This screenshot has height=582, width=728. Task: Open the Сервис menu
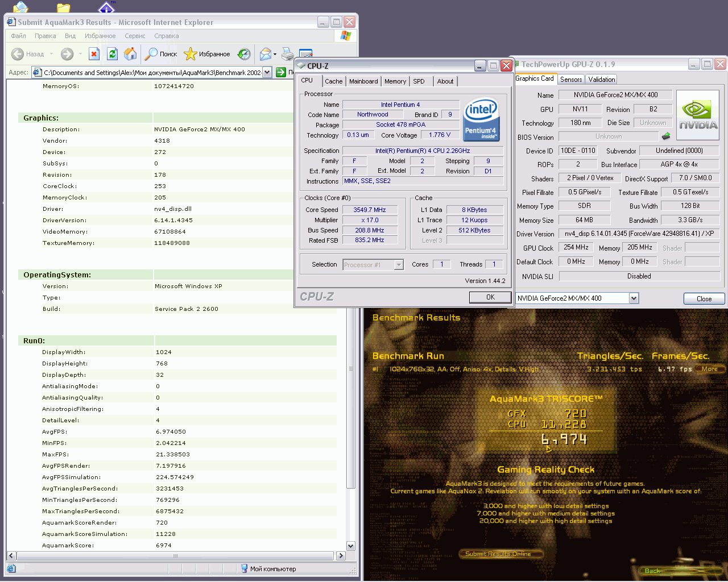coord(135,36)
